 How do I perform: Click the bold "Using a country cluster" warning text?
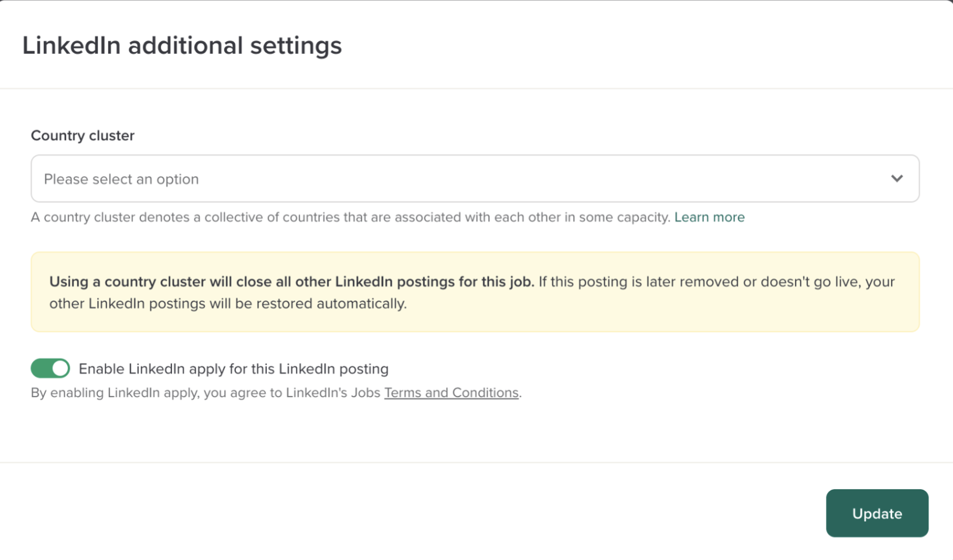(291, 281)
